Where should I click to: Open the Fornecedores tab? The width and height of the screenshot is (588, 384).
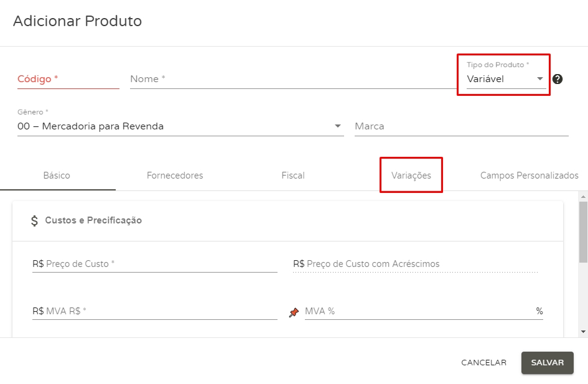coord(175,176)
